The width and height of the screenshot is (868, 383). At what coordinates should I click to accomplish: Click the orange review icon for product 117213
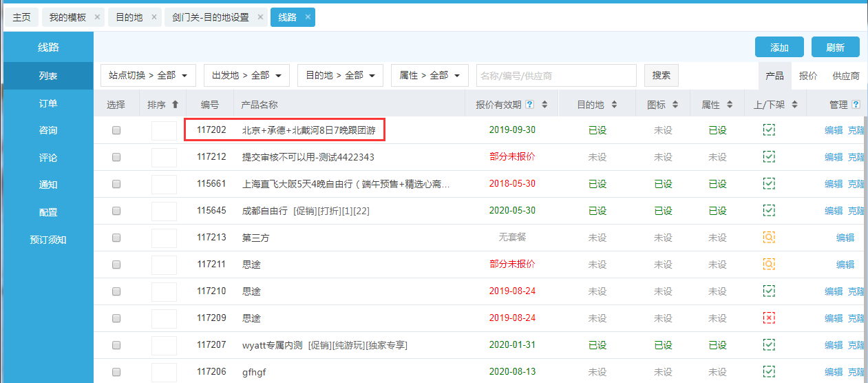click(x=769, y=238)
